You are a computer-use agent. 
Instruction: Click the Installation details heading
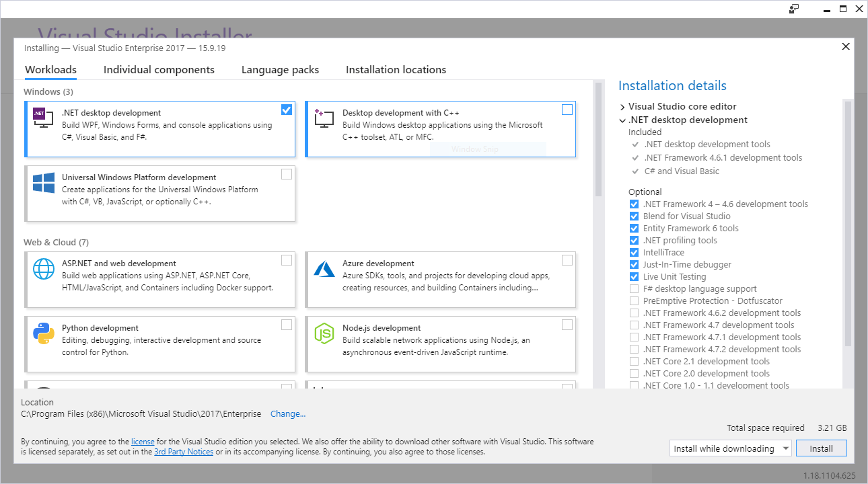pos(672,85)
